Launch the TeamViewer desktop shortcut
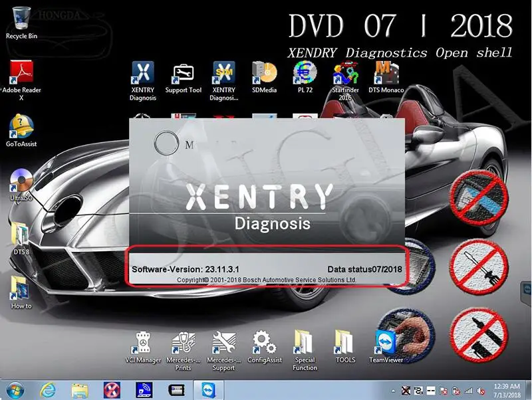Image resolution: width=532 pixels, height=400 pixels. point(386,347)
